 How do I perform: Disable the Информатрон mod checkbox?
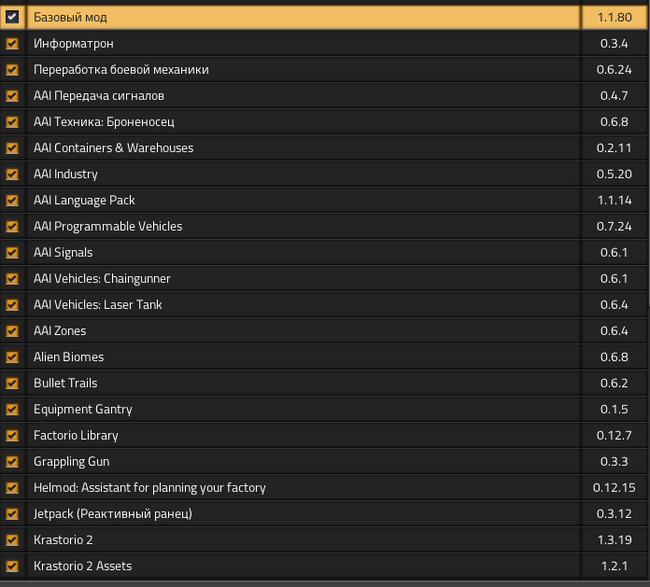coord(12,44)
